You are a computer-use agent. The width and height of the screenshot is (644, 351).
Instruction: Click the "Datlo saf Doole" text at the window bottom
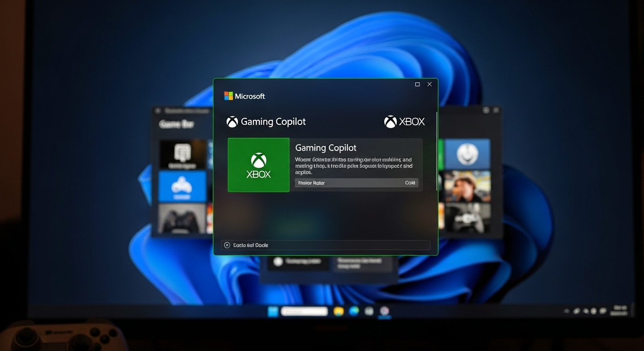251,245
